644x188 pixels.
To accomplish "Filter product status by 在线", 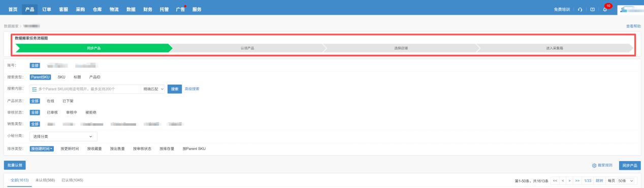I will click(50, 101).
